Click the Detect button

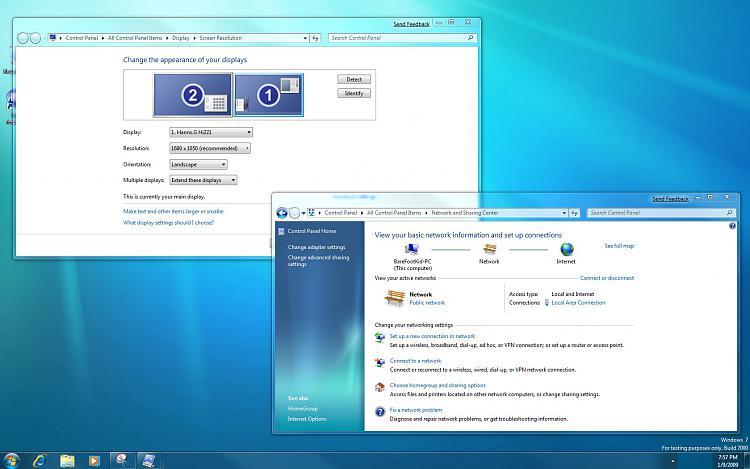click(x=354, y=79)
